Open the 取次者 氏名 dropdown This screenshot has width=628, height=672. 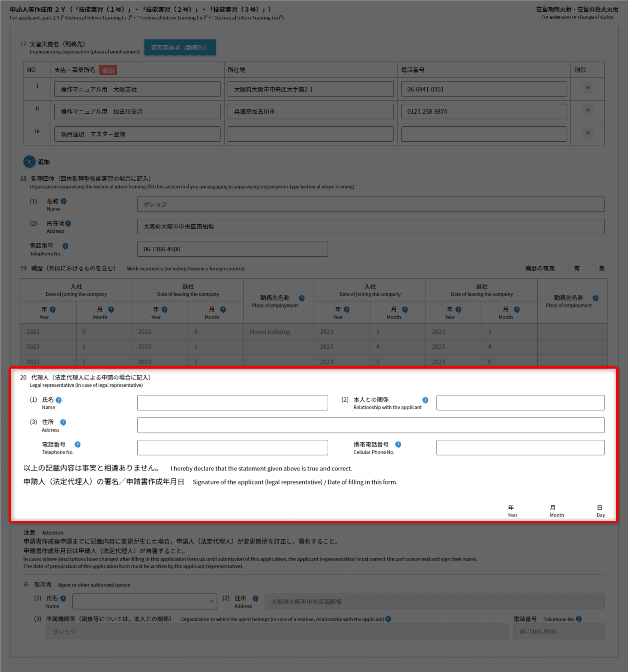click(x=144, y=601)
